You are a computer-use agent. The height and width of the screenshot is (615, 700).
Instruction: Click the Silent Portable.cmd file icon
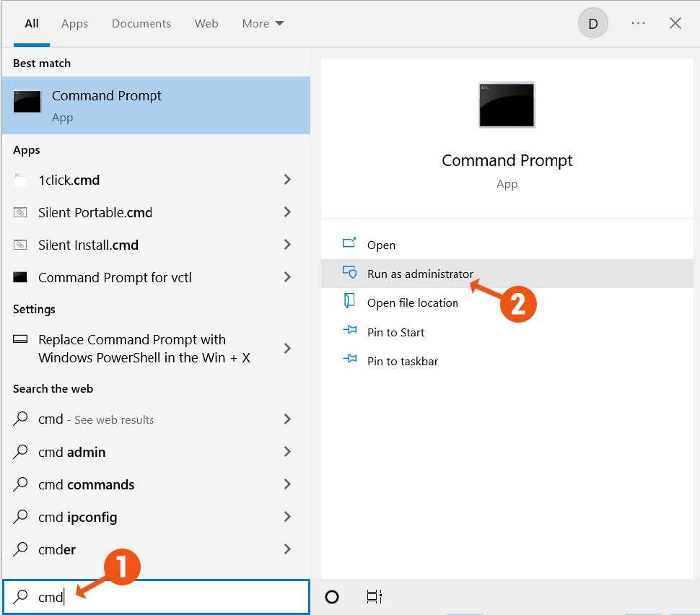click(20, 212)
